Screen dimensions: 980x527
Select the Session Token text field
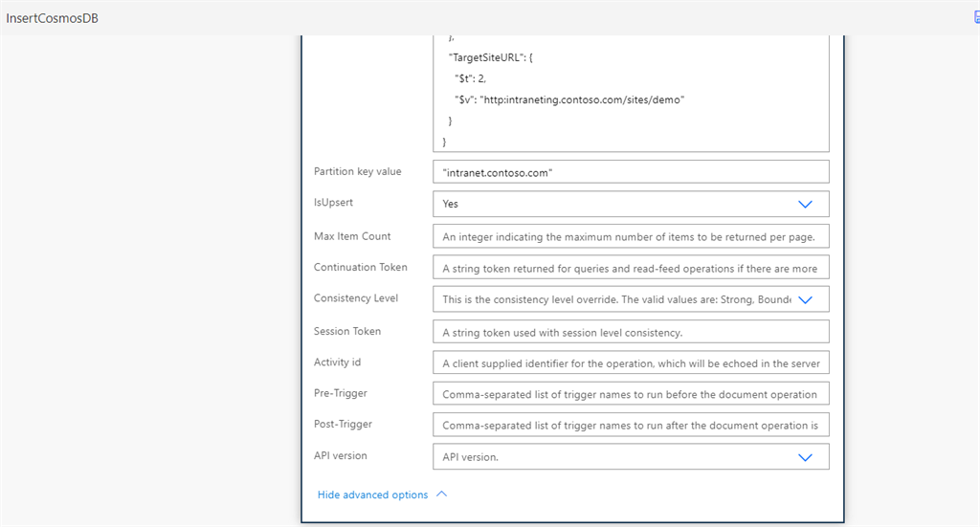pos(631,332)
